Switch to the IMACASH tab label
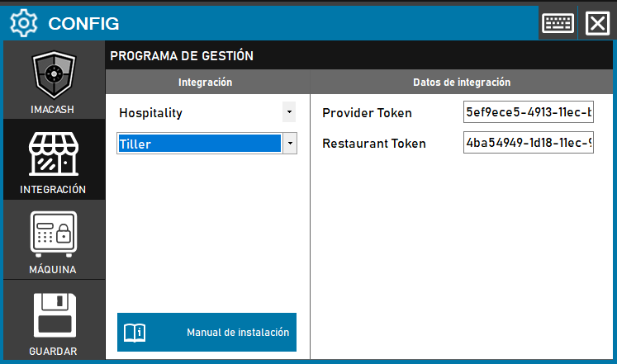Viewport: 617px width, 364px height. point(54,110)
